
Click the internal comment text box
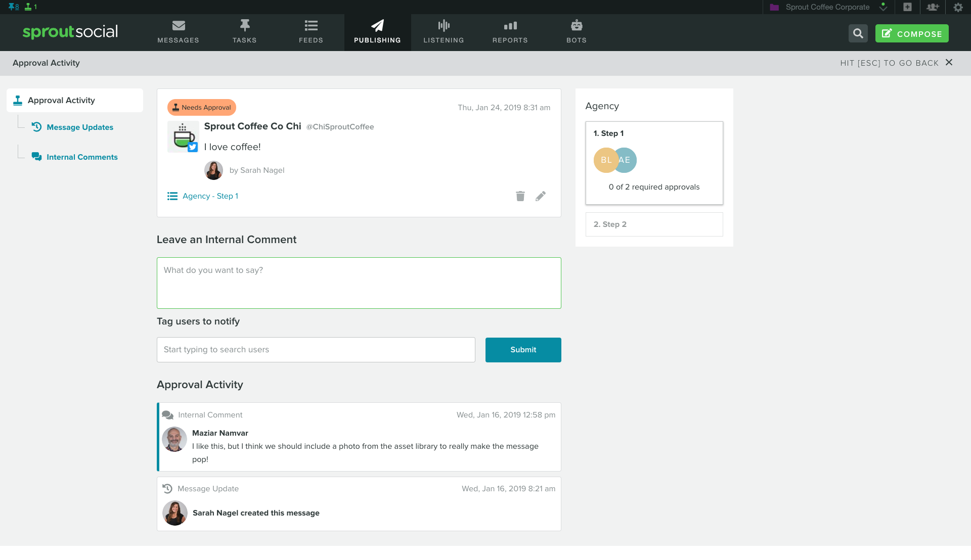[x=359, y=283]
